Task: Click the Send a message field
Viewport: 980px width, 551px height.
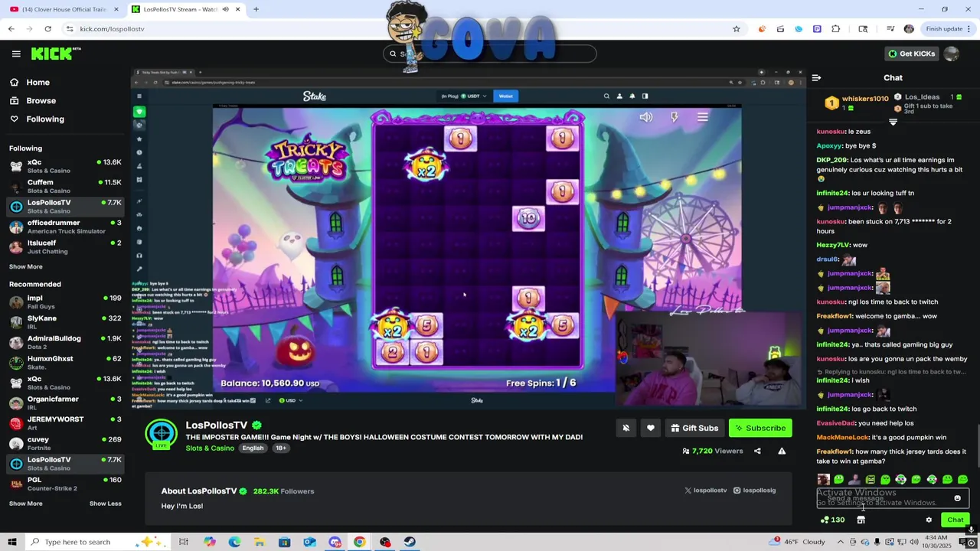Action: 884,498
